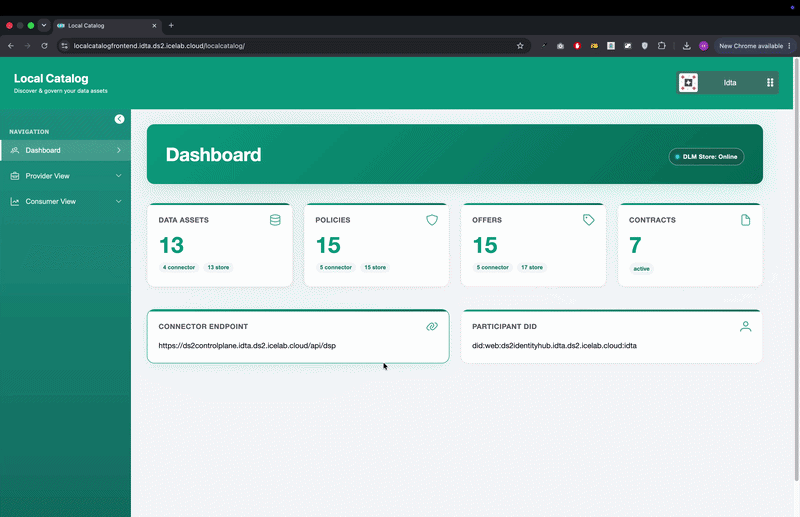Click the Participant DID person icon
This screenshot has width=800, height=517.
click(745, 327)
